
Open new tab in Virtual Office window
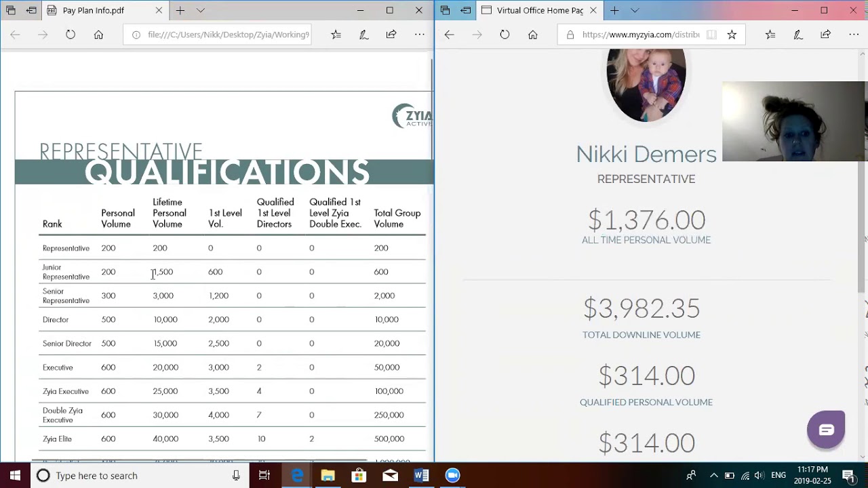(x=614, y=10)
